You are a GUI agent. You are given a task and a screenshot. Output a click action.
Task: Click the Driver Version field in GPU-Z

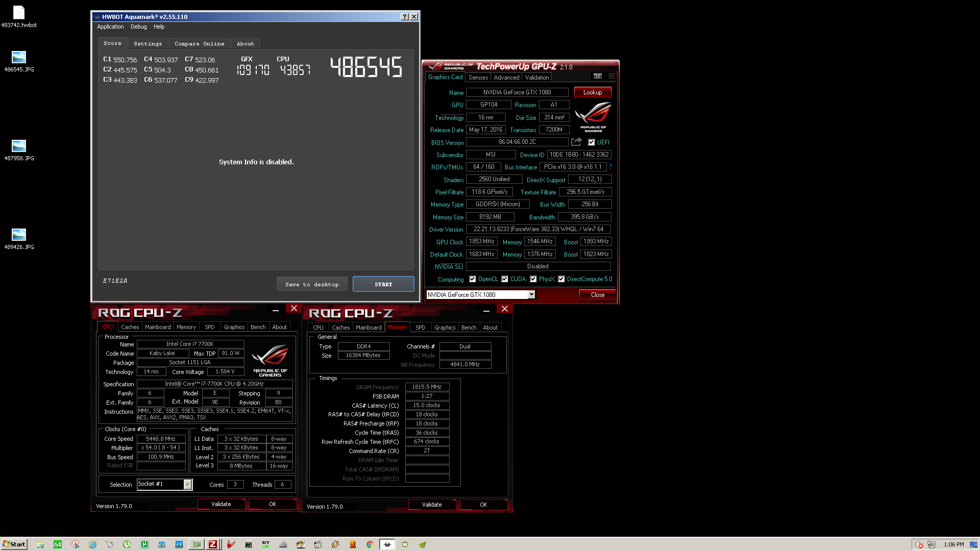pyautogui.click(x=538, y=229)
